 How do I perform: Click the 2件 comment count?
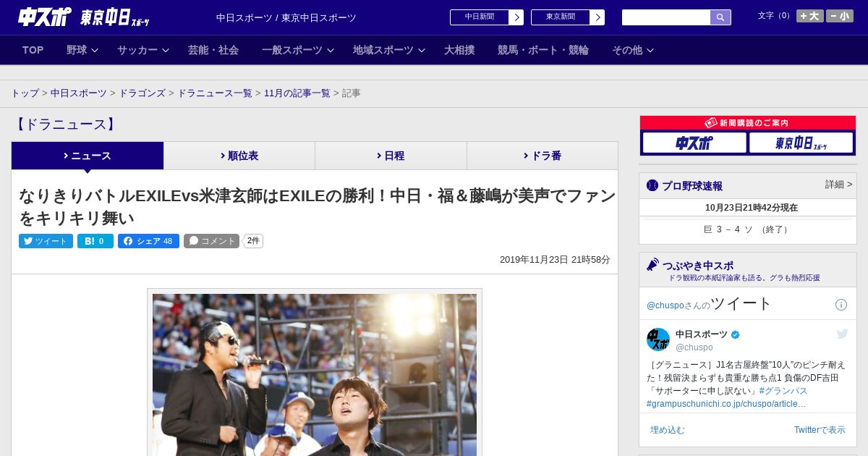(x=253, y=241)
